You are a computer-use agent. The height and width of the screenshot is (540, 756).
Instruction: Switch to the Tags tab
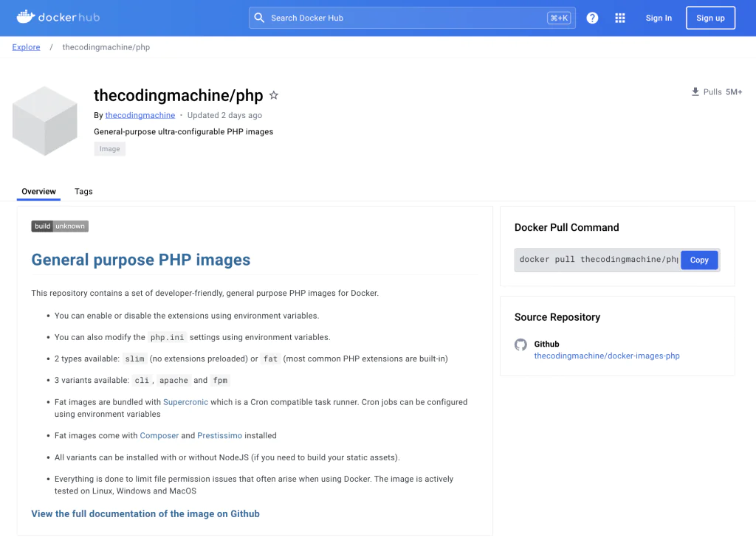pos(83,191)
